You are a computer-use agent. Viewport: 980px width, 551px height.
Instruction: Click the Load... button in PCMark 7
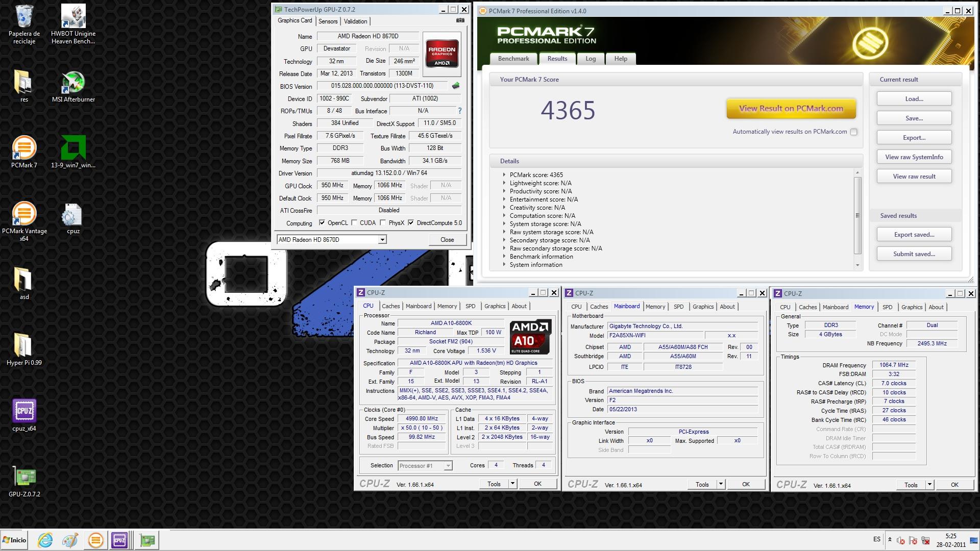[x=914, y=99]
